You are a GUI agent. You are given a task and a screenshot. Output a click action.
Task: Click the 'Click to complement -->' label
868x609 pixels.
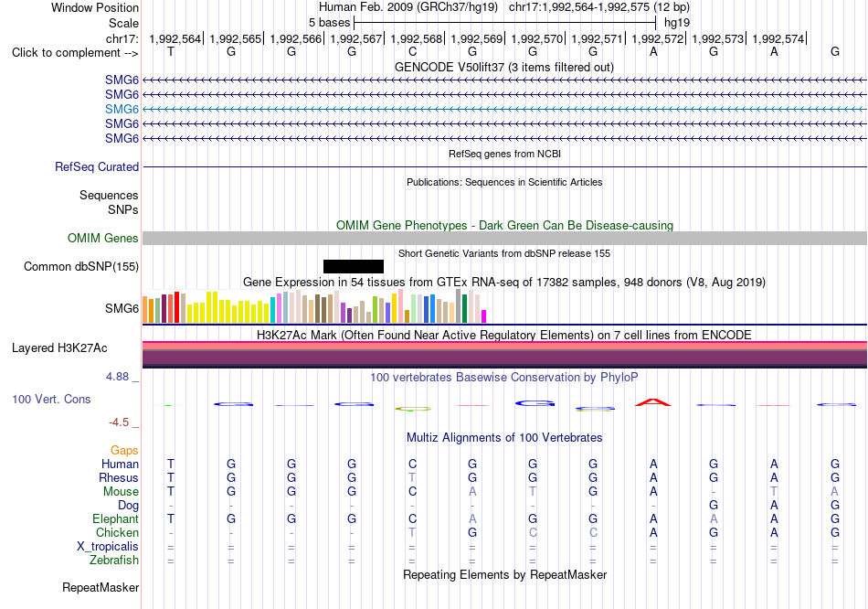(75, 53)
